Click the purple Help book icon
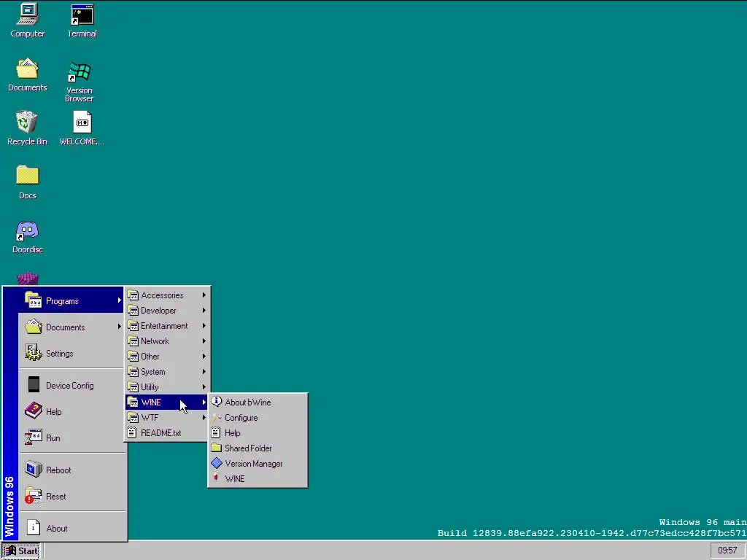The height and width of the screenshot is (560, 747). coord(34,411)
